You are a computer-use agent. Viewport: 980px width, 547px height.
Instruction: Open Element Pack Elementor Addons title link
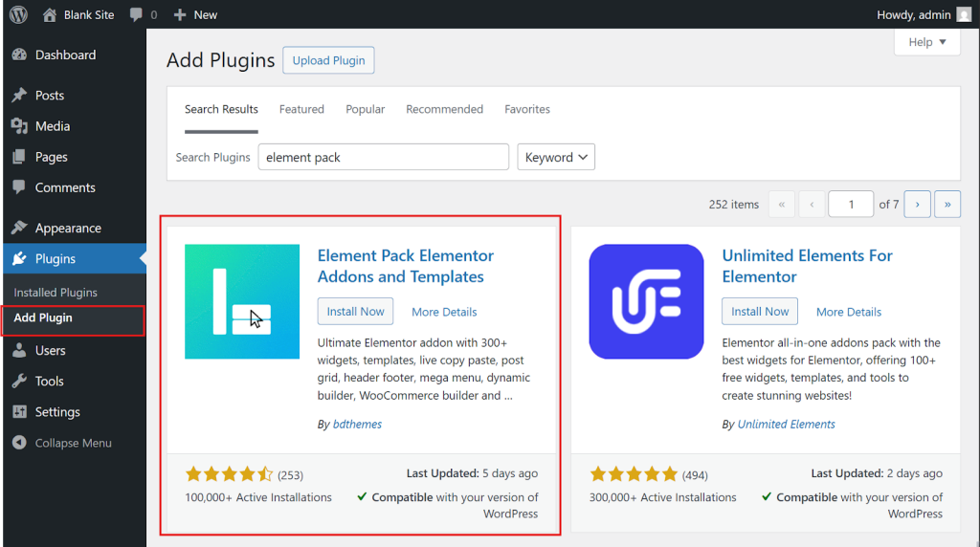click(406, 266)
